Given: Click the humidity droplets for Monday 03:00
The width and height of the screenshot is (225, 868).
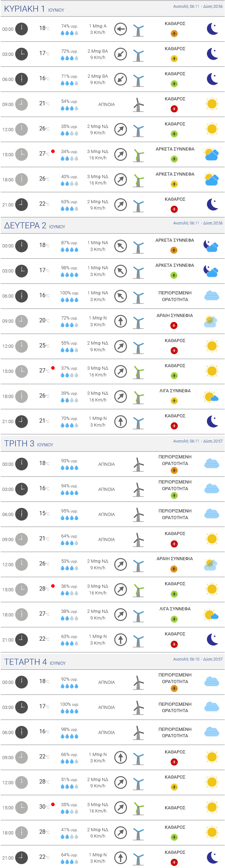Looking at the screenshot, I should (x=69, y=275).
